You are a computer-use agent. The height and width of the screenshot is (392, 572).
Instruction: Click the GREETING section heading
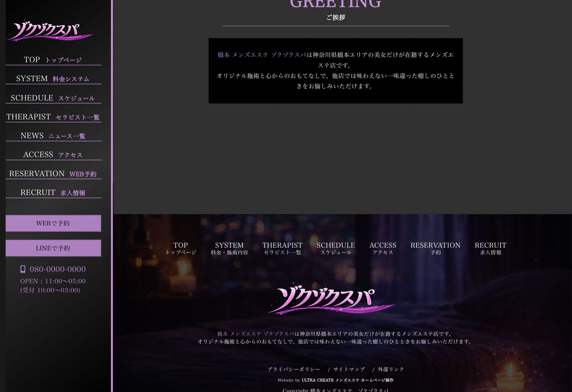[x=336, y=4]
